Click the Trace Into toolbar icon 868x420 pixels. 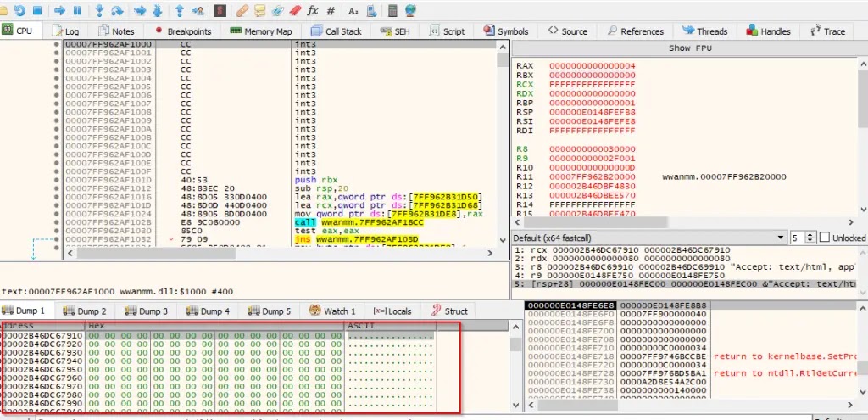coord(140,10)
